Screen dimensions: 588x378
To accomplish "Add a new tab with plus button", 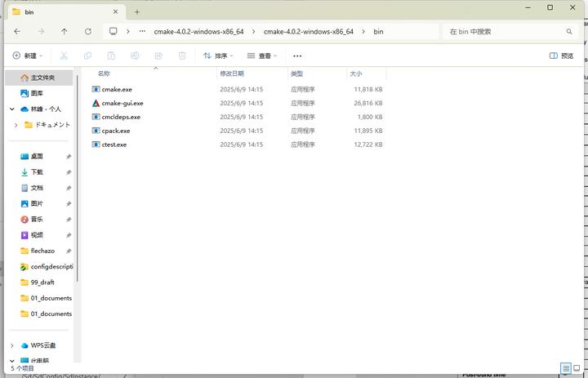I will tap(137, 12).
